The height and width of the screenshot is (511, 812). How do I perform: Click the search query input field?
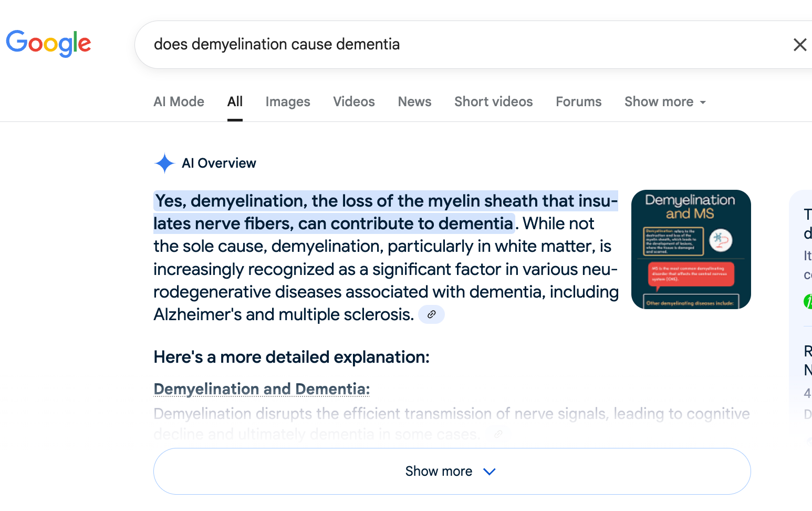(462, 45)
